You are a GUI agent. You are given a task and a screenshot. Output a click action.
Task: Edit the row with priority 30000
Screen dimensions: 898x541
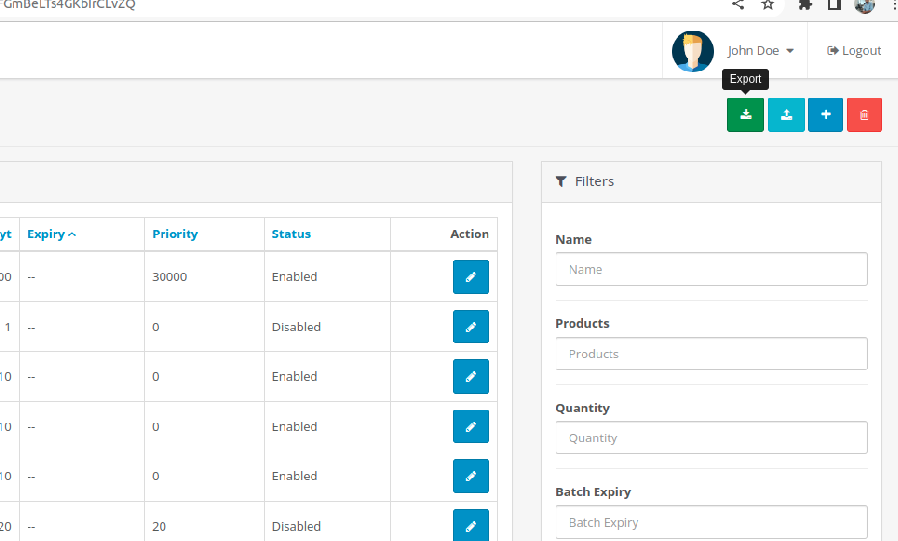tap(470, 277)
